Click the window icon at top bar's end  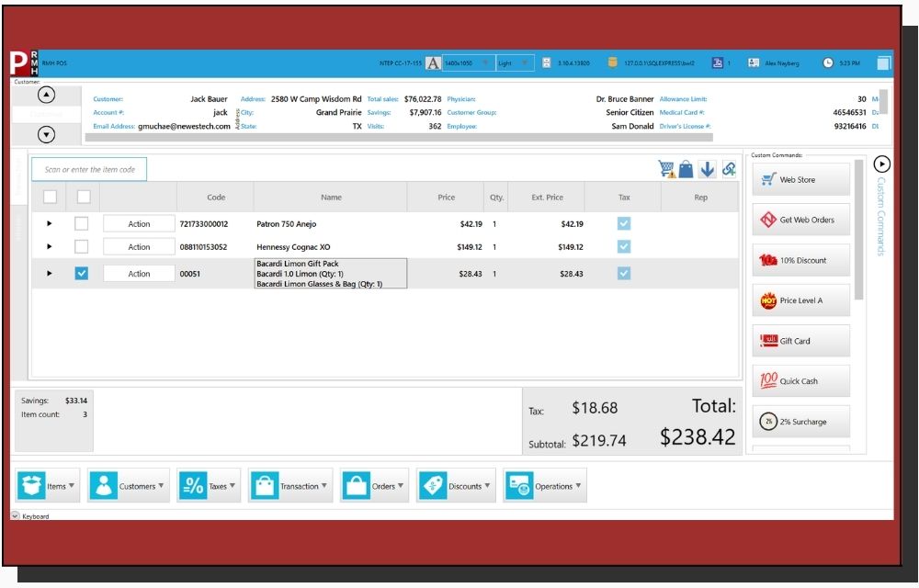pos(883,62)
